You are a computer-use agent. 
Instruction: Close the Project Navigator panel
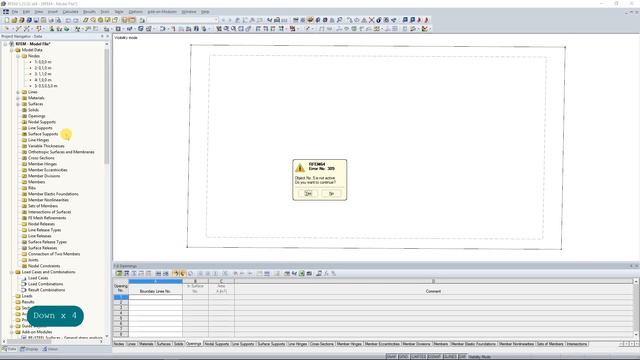pyautogui.click(x=107, y=36)
